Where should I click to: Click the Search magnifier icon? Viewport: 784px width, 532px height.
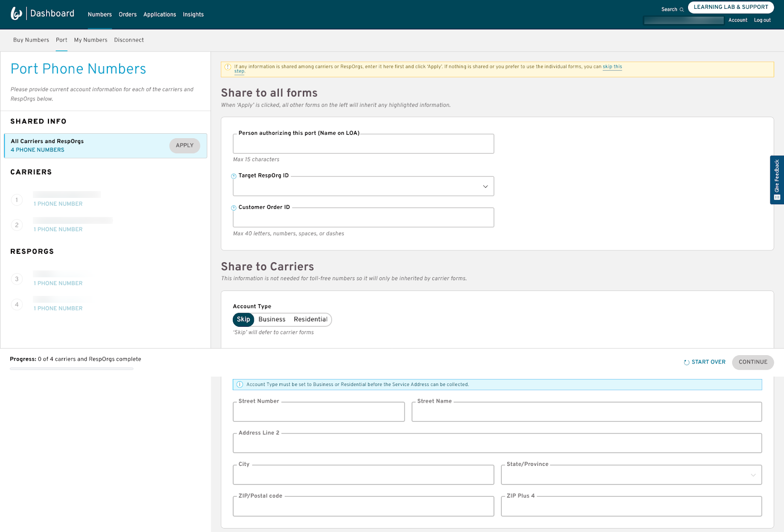pyautogui.click(x=682, y=9)
